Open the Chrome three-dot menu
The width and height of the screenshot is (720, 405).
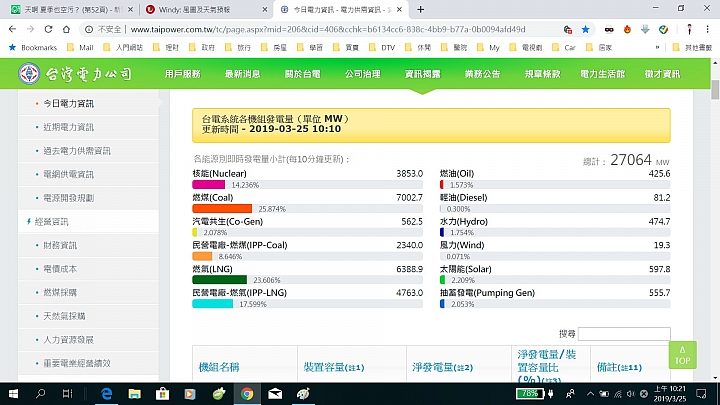click(708, 29)
